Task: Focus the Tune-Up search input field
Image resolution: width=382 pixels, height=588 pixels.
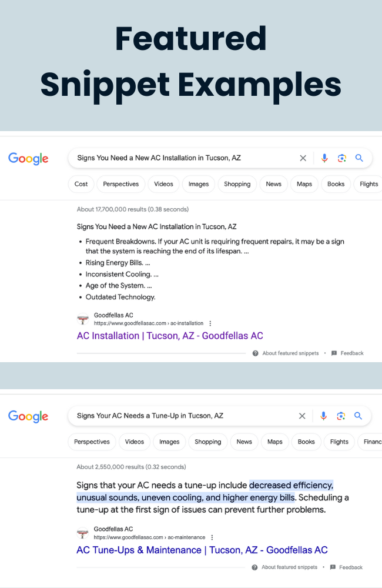Action: click(184, 416)
